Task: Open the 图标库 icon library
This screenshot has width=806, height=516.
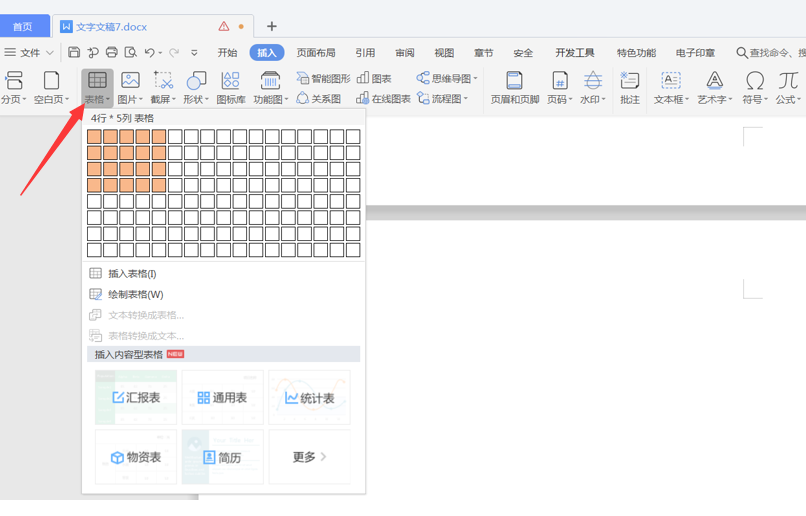Action: (x=231, y=88)
